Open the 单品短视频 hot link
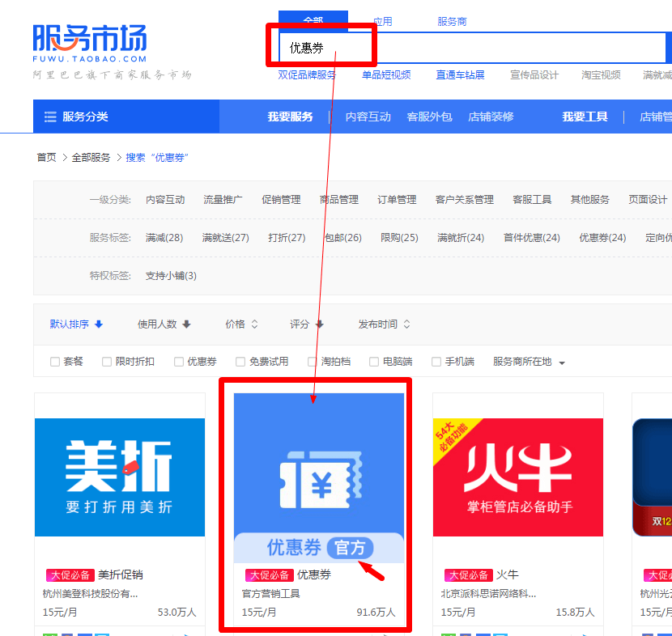Viewport: 672px width, 636px height. click(x=386, y=75)
